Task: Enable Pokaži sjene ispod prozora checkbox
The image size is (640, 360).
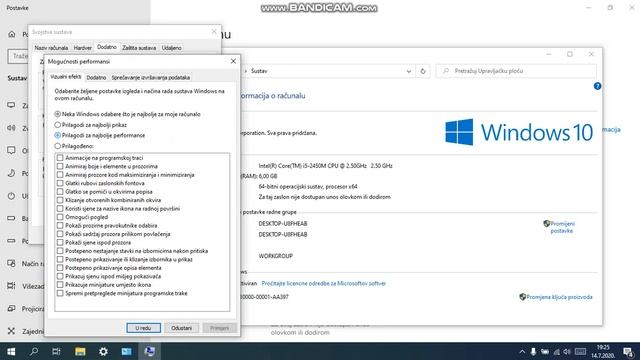Action: [x=60, y=242]
